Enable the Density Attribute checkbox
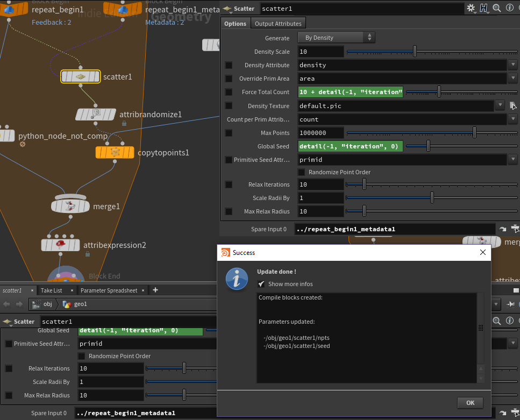The image size is (520, 420). pos(229,65)
